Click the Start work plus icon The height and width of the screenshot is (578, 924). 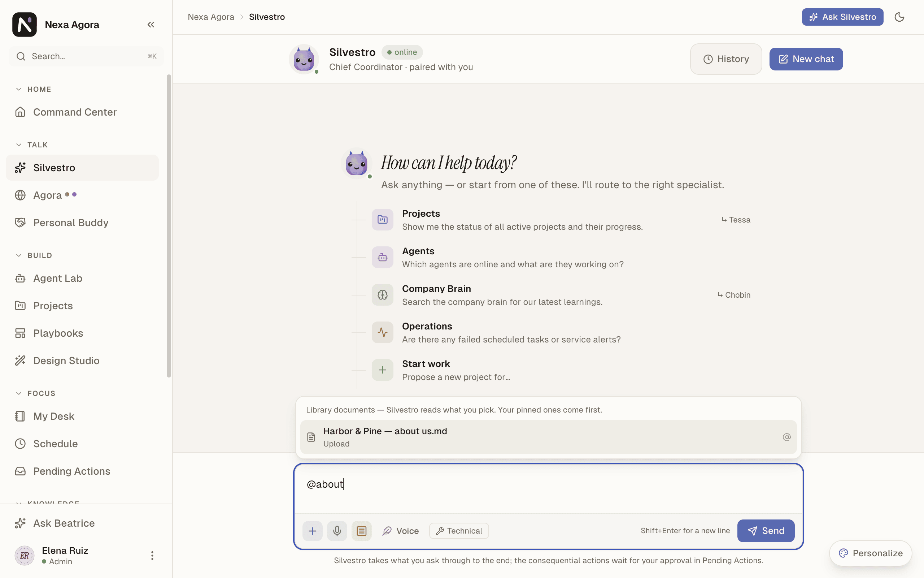point(382,370)
